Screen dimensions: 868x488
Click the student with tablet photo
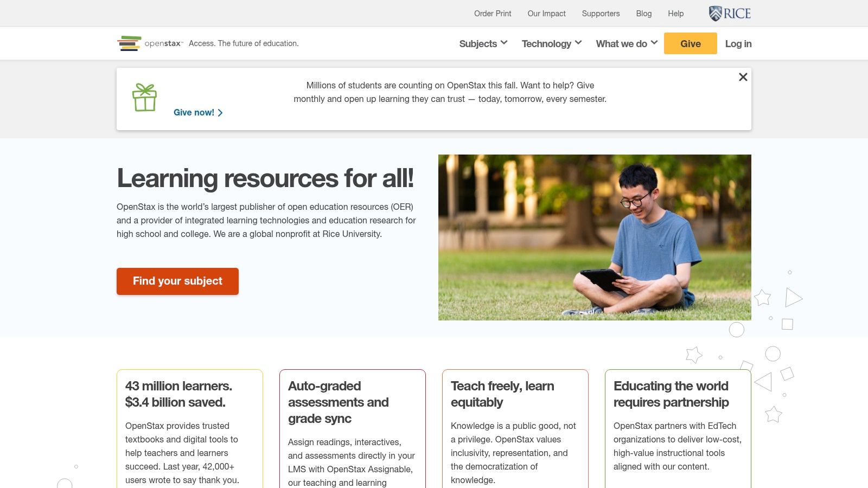coord(595,237)
